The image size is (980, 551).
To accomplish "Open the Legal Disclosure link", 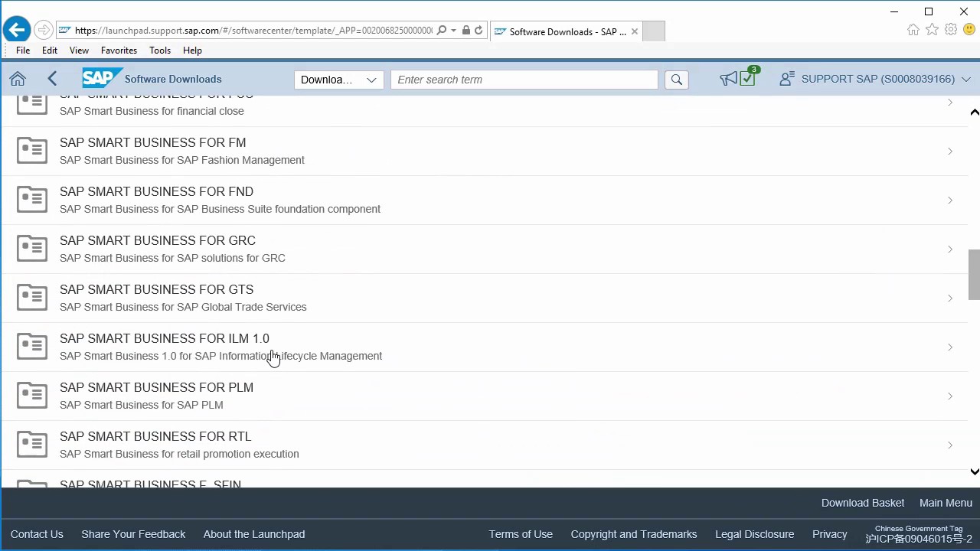I will [755, 534].
